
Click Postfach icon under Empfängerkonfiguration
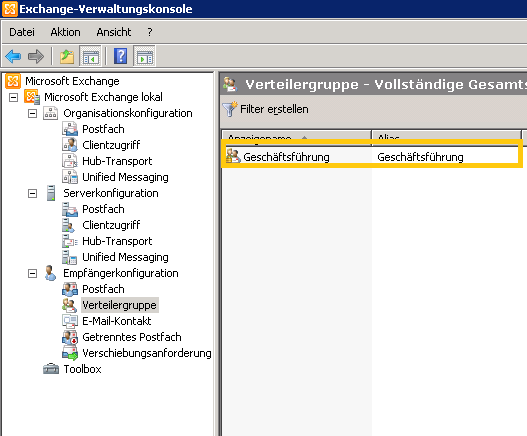tap(70, 289)
